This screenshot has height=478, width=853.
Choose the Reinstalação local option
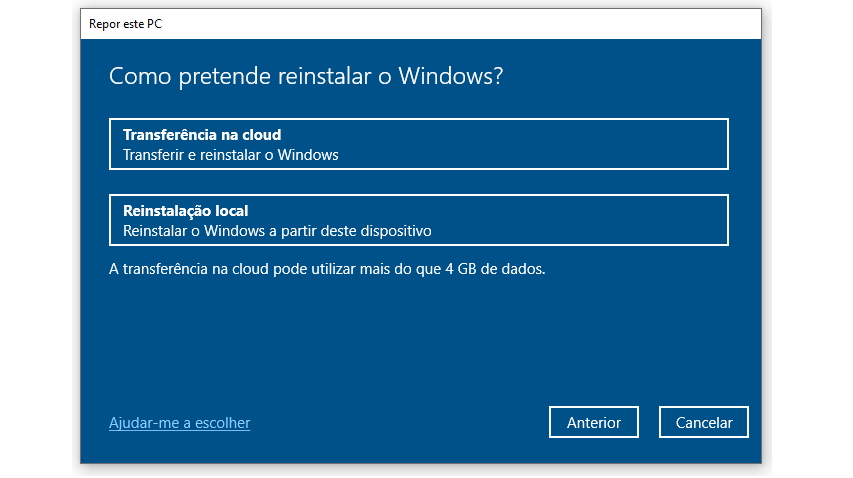pyautogui.click(x=418, y=220)
